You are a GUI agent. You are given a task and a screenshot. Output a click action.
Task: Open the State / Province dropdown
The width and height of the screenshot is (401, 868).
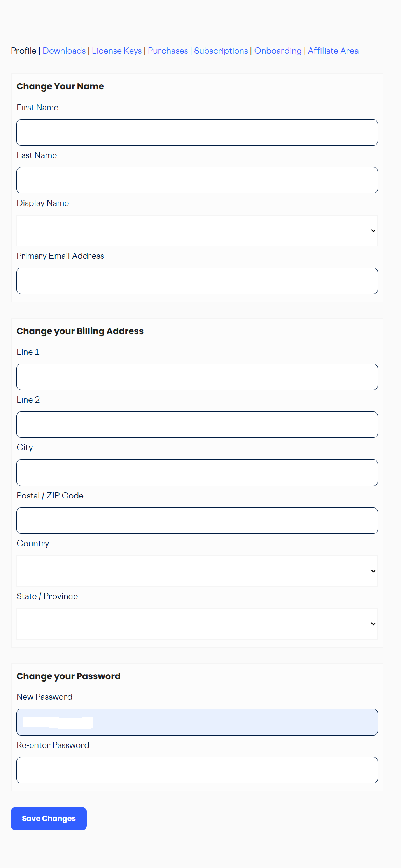197,624
